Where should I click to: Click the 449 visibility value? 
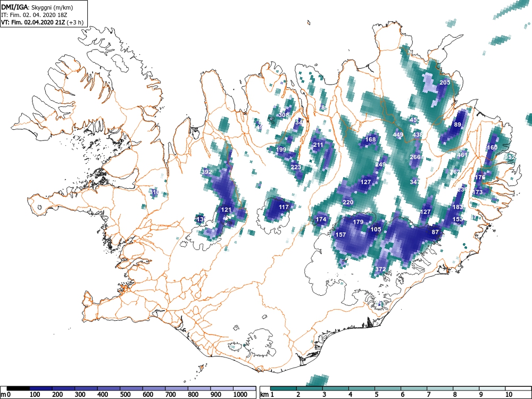[x=398, y=135]
